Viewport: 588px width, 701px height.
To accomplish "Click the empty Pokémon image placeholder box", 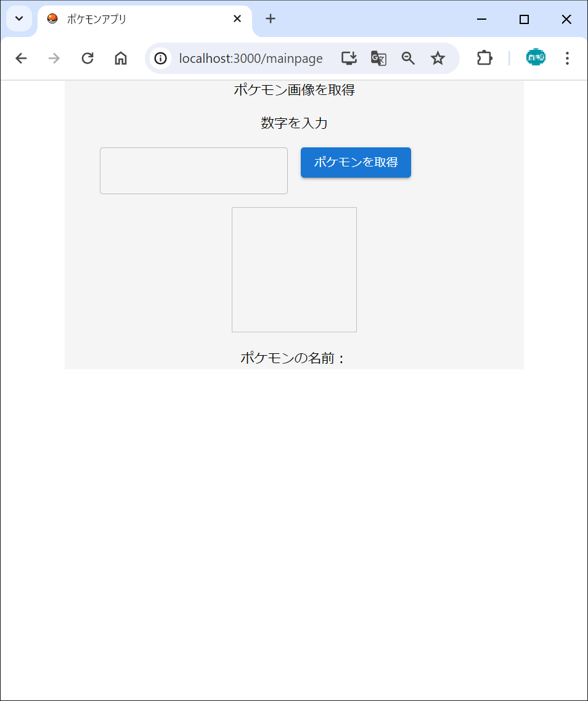I will [x=294, y=269].
